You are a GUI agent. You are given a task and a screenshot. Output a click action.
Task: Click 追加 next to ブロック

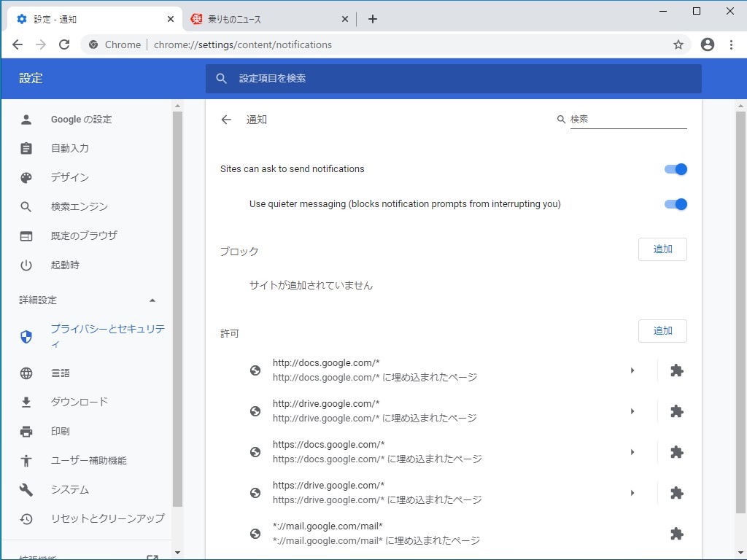tap(662, 249)
